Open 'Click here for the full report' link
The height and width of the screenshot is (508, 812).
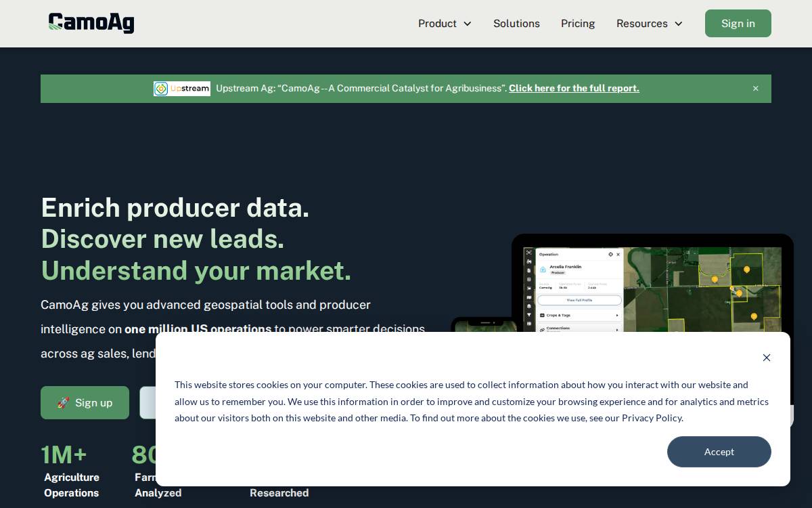[x=574, y=88]
